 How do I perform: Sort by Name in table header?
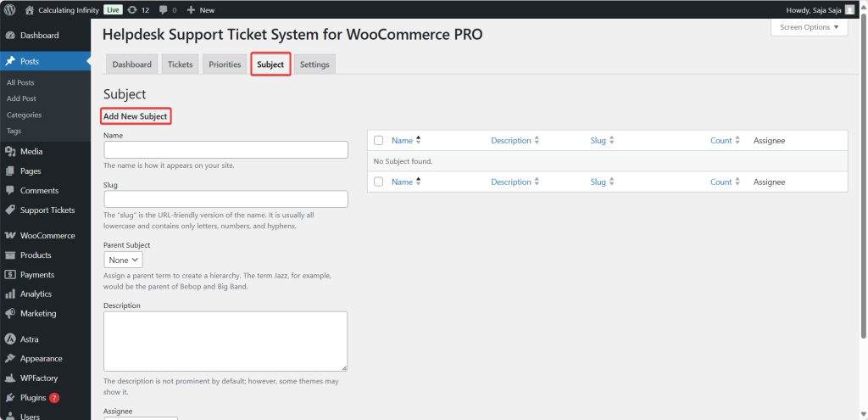coord(406,141)
